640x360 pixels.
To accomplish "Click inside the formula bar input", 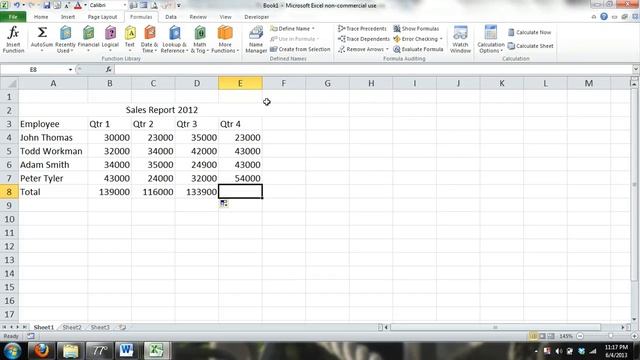I will pos(373,69).
